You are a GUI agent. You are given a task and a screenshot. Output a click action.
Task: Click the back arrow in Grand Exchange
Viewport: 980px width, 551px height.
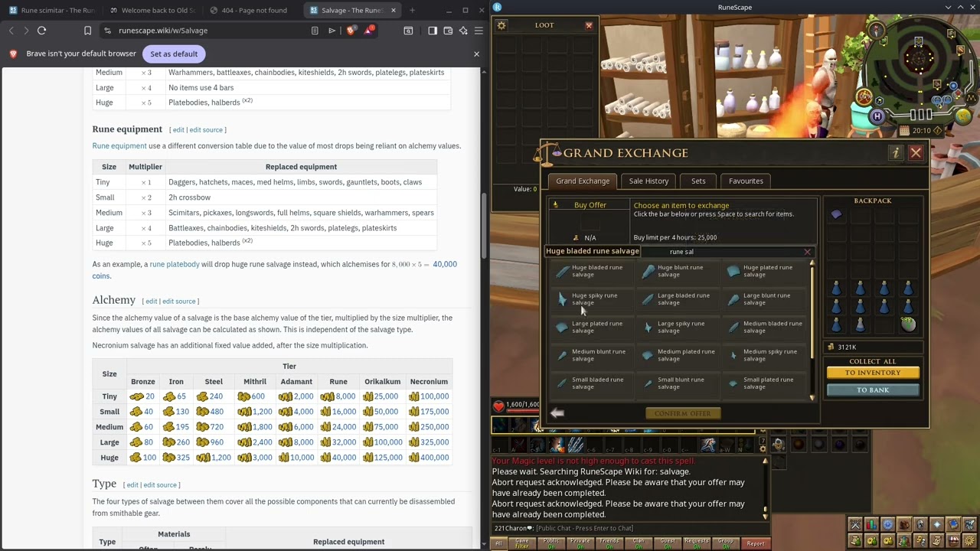(557, 413)
